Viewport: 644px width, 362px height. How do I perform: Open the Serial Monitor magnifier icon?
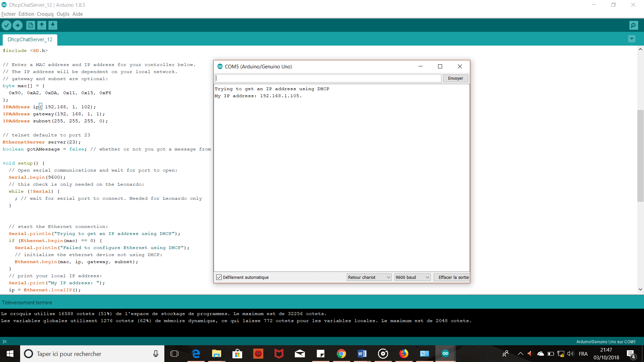(x=634, y=25)
